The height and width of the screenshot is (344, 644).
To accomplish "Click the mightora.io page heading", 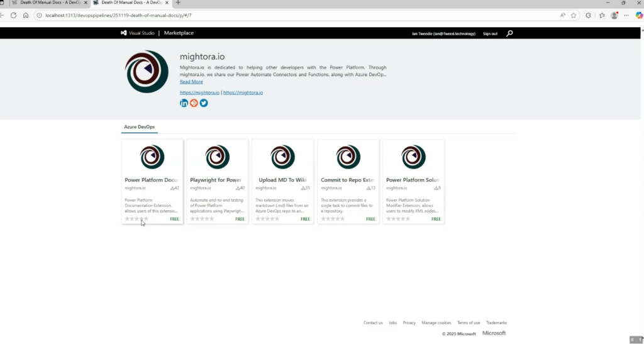I will point(202,57).
